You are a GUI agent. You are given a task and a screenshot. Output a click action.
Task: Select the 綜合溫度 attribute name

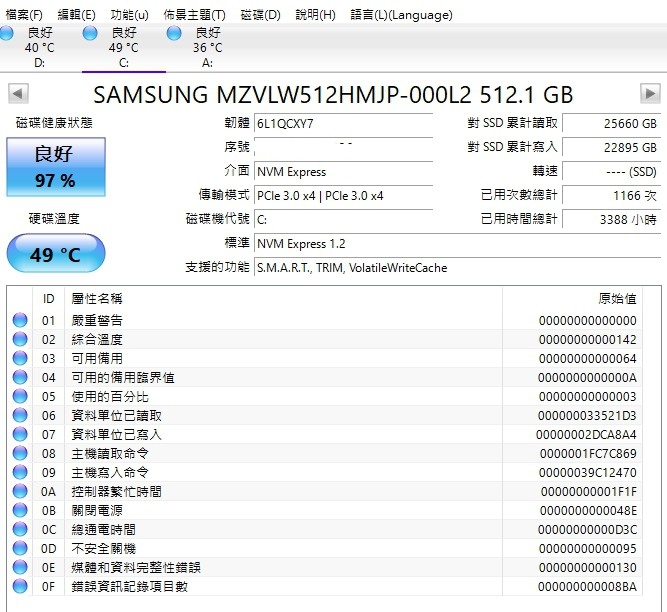coord(97,339)
